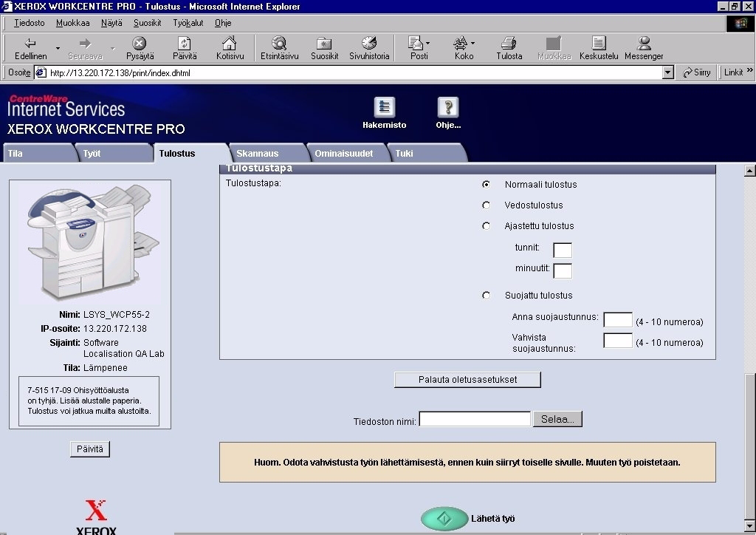Select Vedostulostus radio button
756x535 pixels.
click(x=486, y=205)
